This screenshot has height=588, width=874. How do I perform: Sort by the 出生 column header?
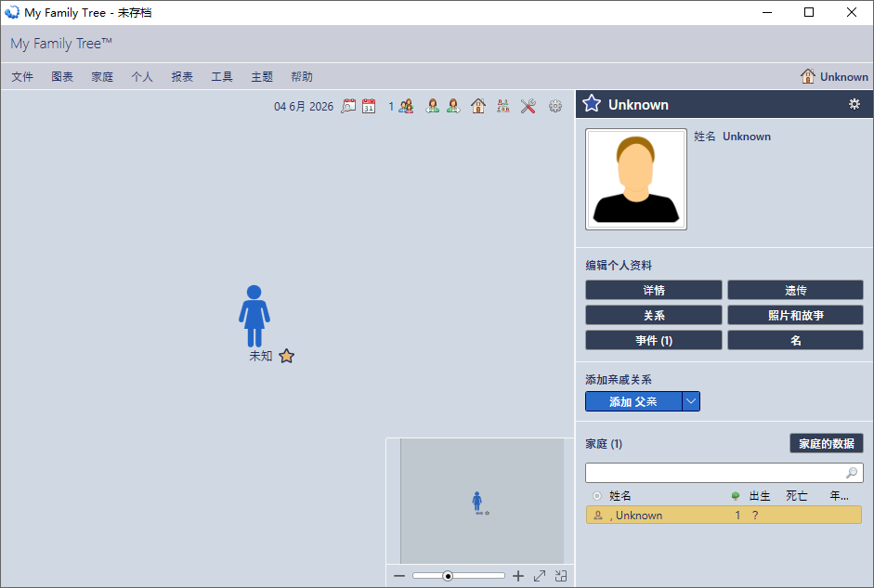760,495
